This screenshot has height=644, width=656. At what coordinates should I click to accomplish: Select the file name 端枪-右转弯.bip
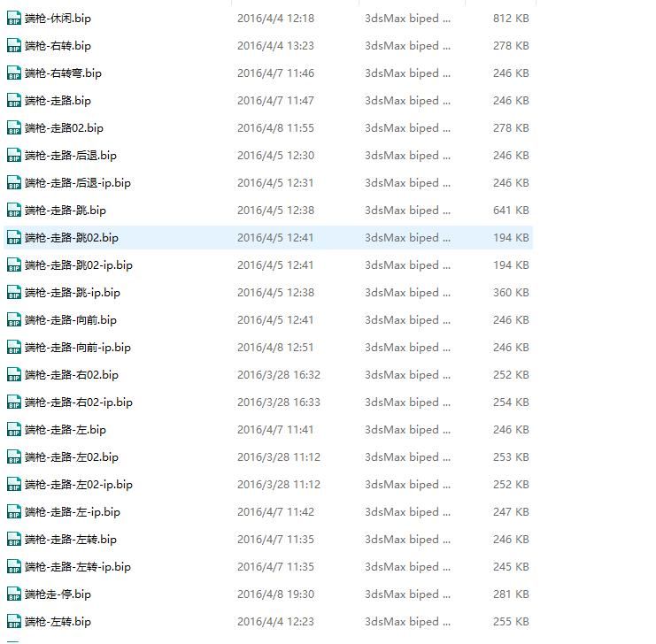pos(63,73)
